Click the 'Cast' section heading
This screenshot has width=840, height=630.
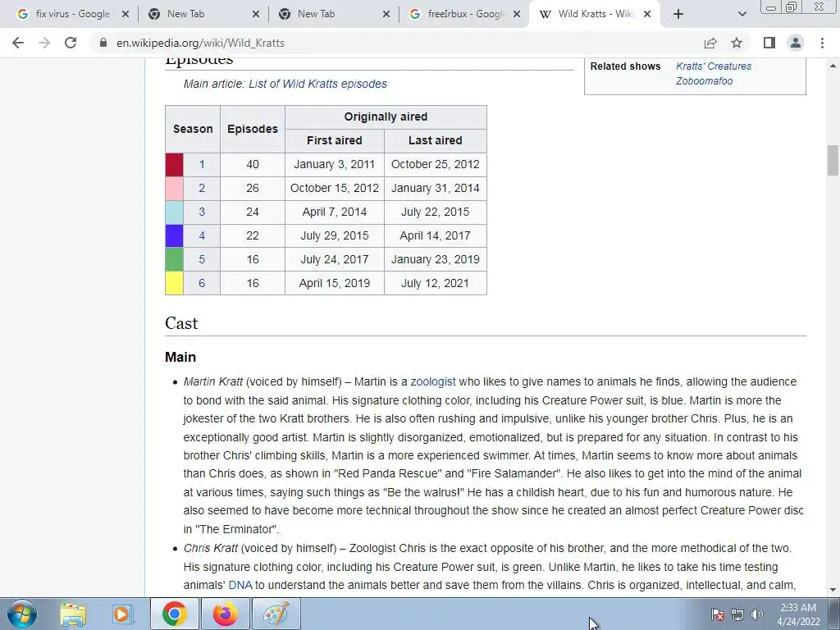(x=181, y=323)
